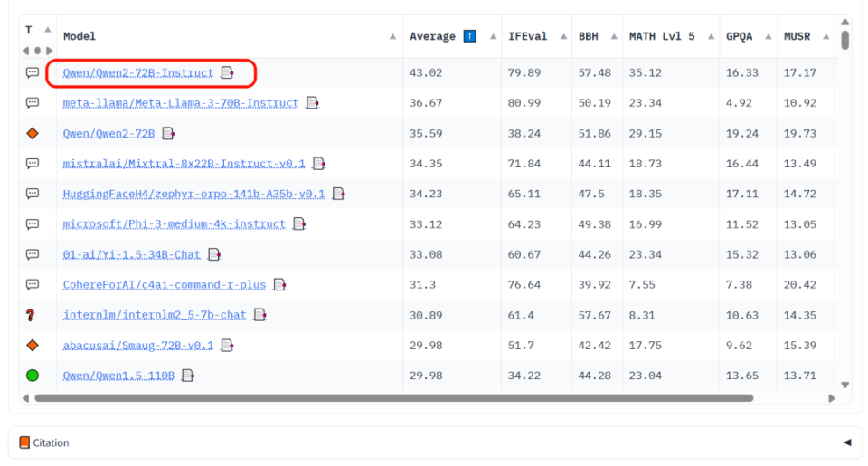This screenshot has height=466, width=868.
Task: Click the orange book icon beside Citation
Action: pos(24,442)
